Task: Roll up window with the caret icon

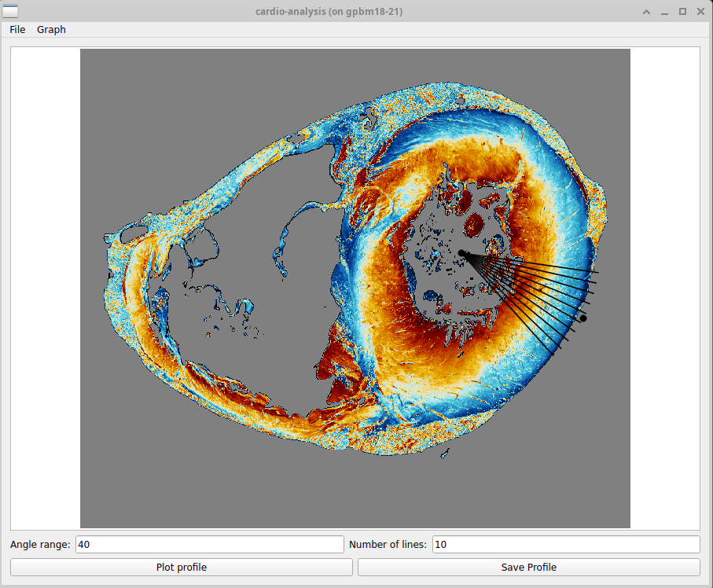Action: [646, 12]
